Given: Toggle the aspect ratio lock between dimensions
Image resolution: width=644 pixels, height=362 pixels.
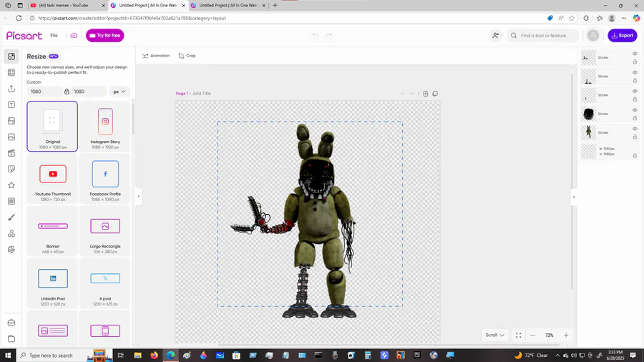Looking at the screenshot, I should 67,92.
